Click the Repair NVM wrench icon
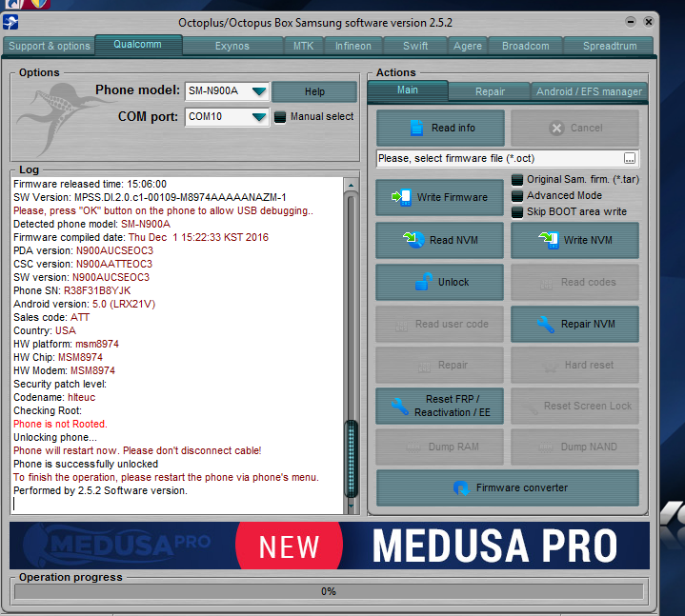This screenshot has height=616, width=685. (x=546, y=324)
